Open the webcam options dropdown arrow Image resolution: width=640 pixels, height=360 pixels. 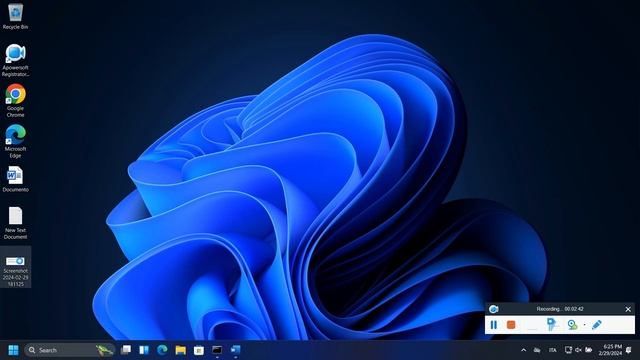[x=584, y=325]
